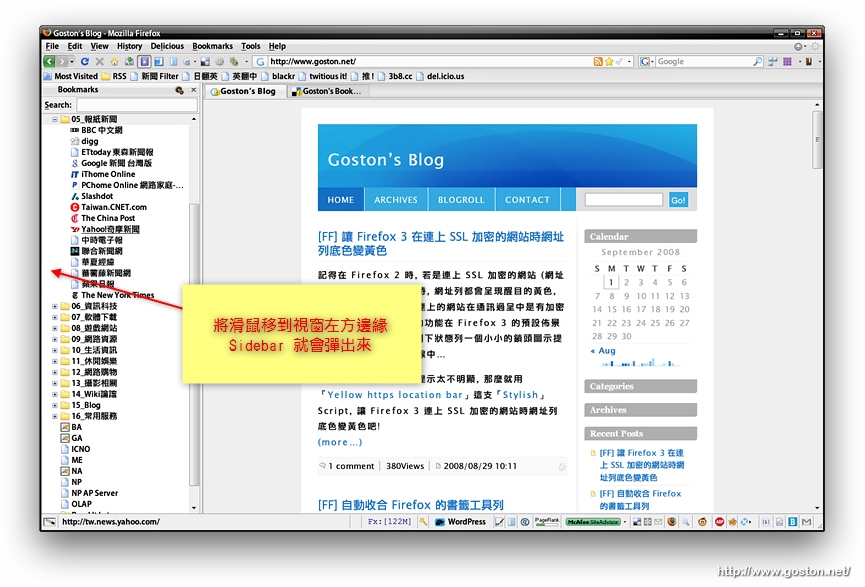Click the del.icio.us toolbar bookmark

(x=440, y=76)
